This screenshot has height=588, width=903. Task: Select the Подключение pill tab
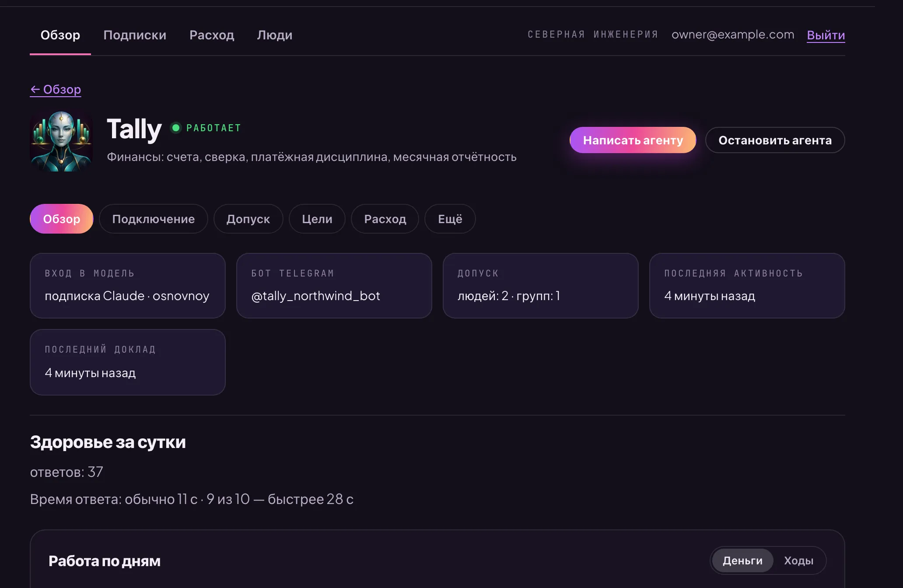pyautogui.click(x=153, y=219)
